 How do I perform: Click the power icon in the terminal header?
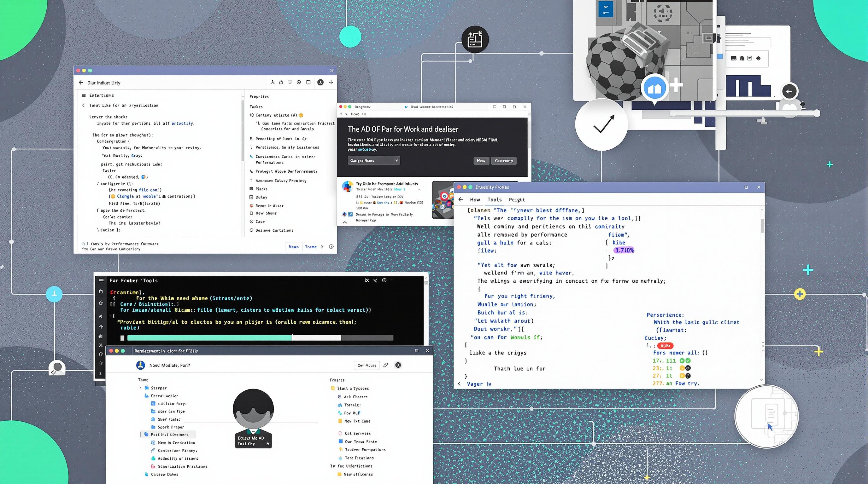pos(384,280)
